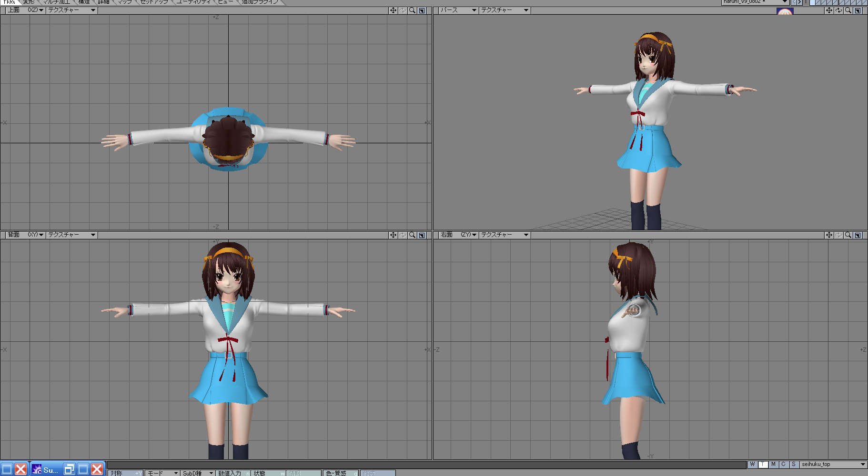868x476 pixels.
Task: Open テクスチャー dropdown in top (XZ) viewport
Action: point(72,10)
